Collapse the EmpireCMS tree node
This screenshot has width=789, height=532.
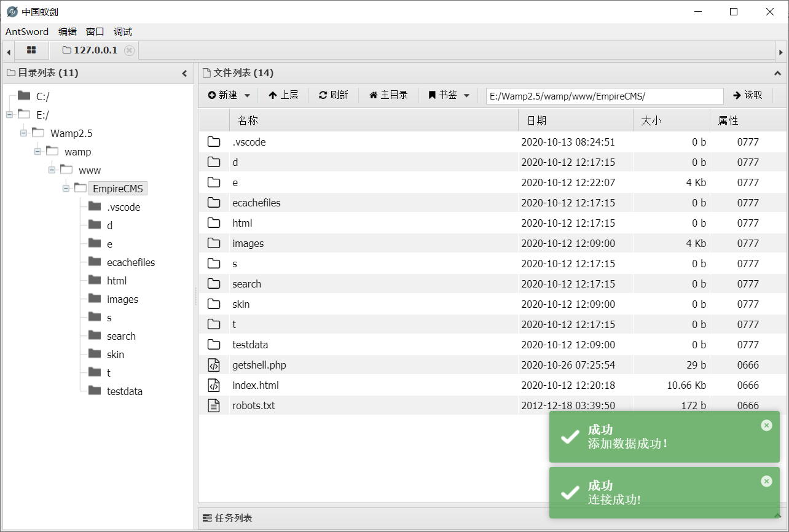point(66,189)
